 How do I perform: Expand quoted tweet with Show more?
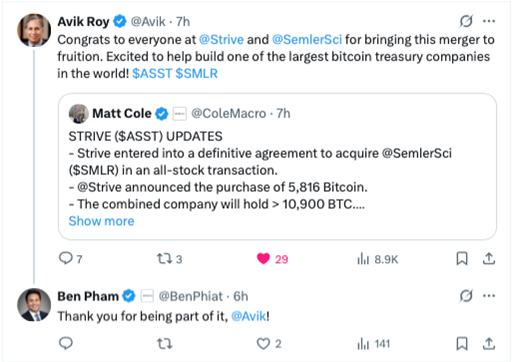(x=101, y=221)
